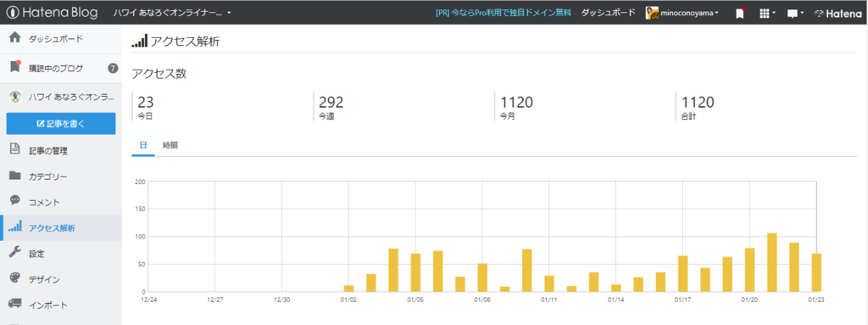Open 記事の管理 in sidebar
Viewport: 868px width, 325px height.
point(48,150)
